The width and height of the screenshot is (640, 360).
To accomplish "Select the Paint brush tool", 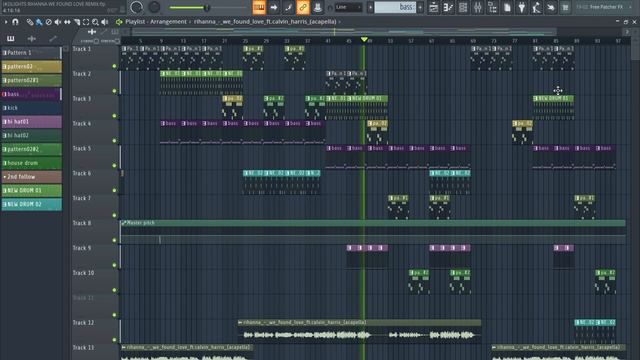I will click(x=39, y=22).
